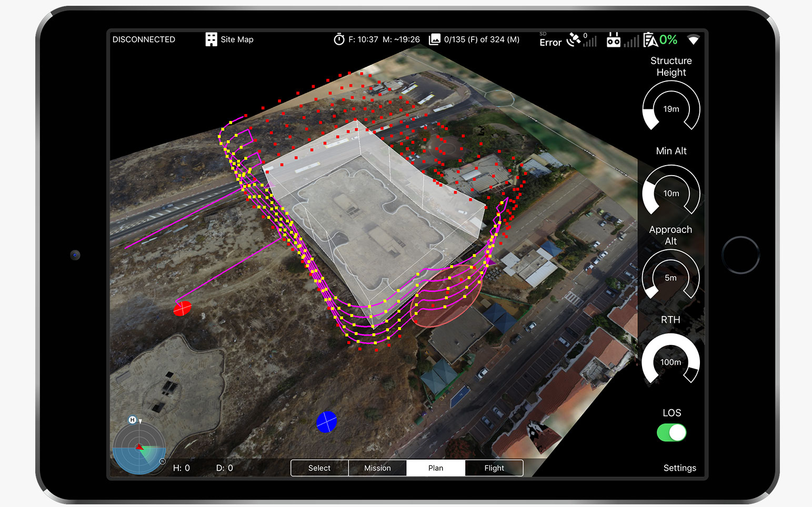
Task: Tap the Approach Alt 5m dial
Action: click(x=671, y=278)
